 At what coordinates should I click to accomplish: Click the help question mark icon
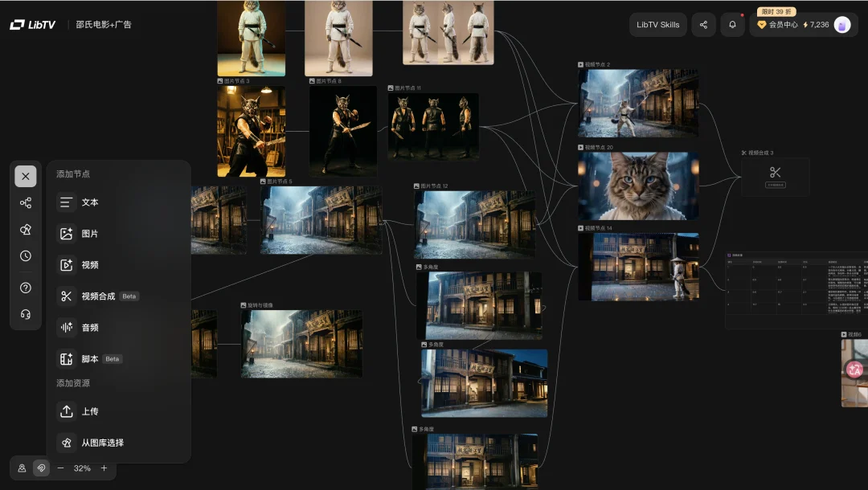pyautogui.click(x=26, y=288)
